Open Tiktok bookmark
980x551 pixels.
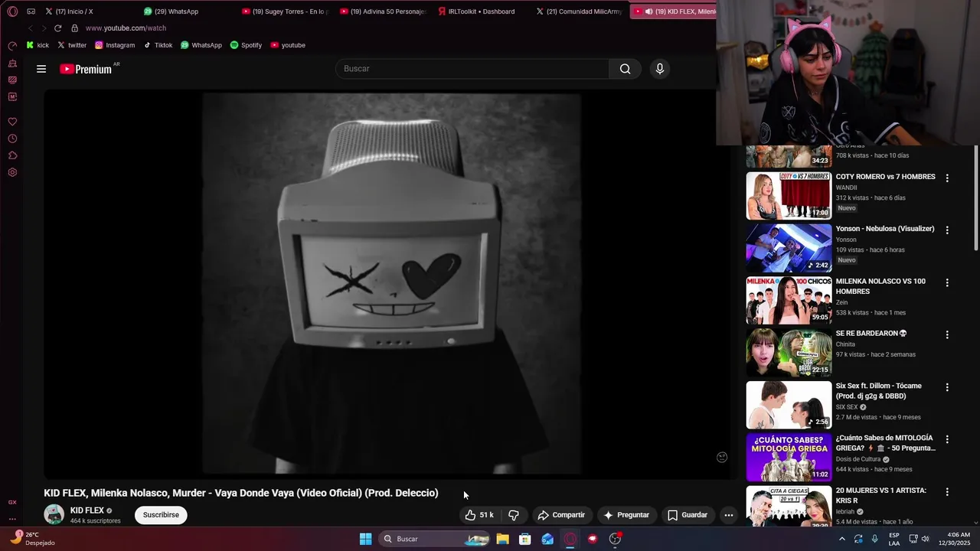[x=158, y=45]
